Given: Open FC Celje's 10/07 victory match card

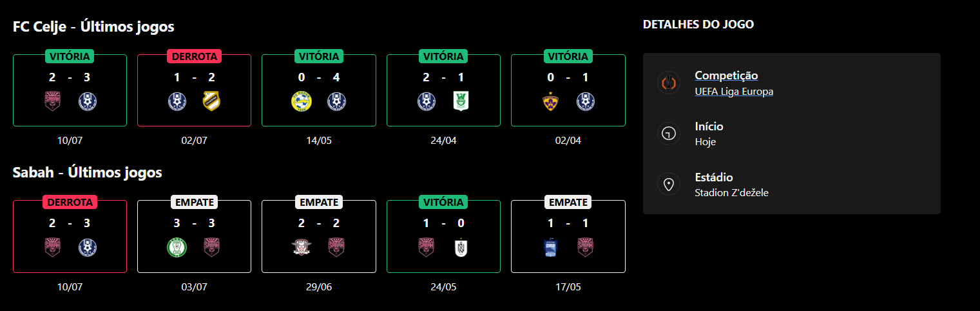Looking at the screenshot, I should 70,90.
